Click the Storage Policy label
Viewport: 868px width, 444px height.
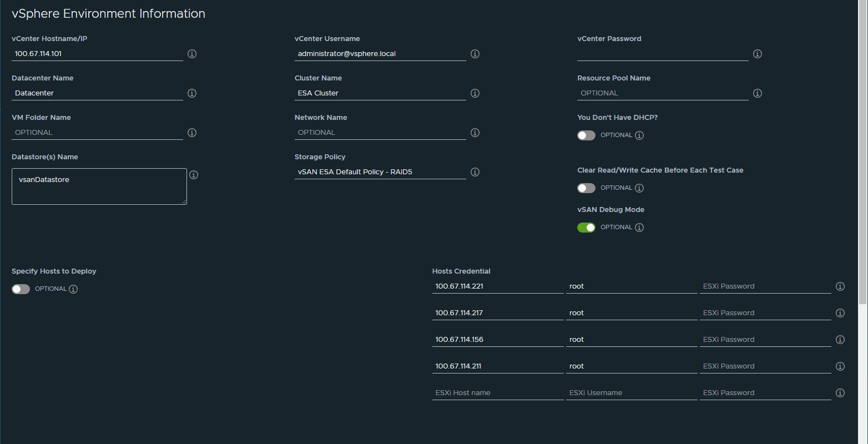click(320, 157)
